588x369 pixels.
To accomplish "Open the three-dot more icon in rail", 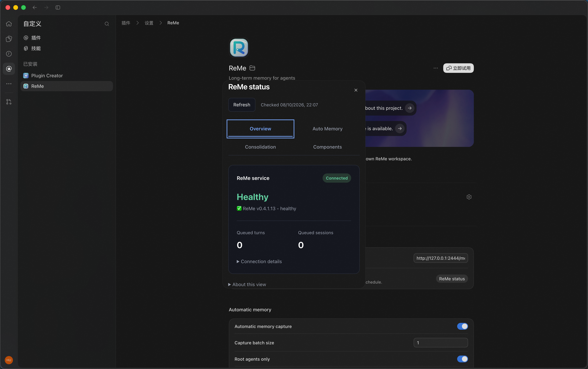I will (9, 84).
